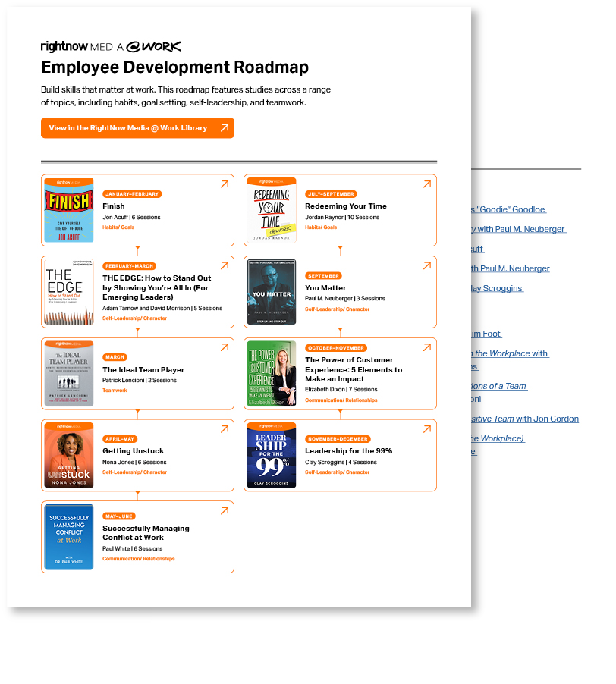Click the rightnow MEDIA @WORK logo
The image size is (616, 684).
point(110,45)
